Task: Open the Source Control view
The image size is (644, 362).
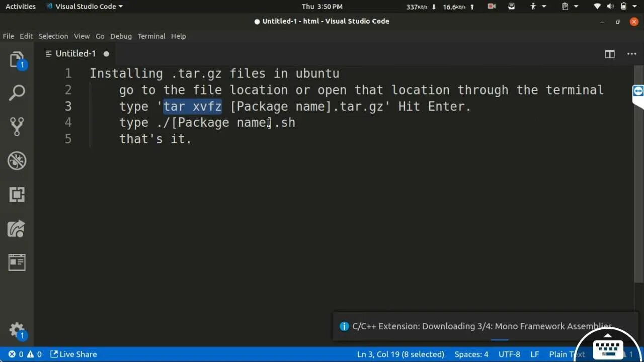Action: (17, 127)
